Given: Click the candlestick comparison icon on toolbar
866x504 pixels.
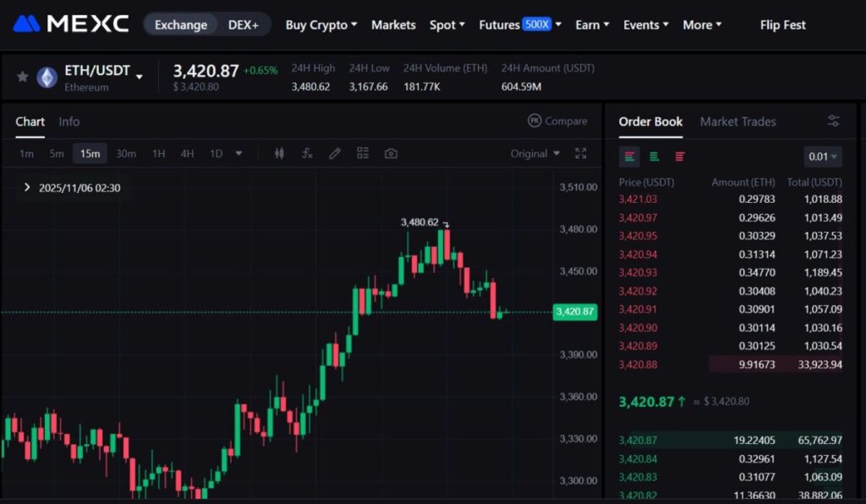Looking at the screenshot, I should (x=279, y=153).
